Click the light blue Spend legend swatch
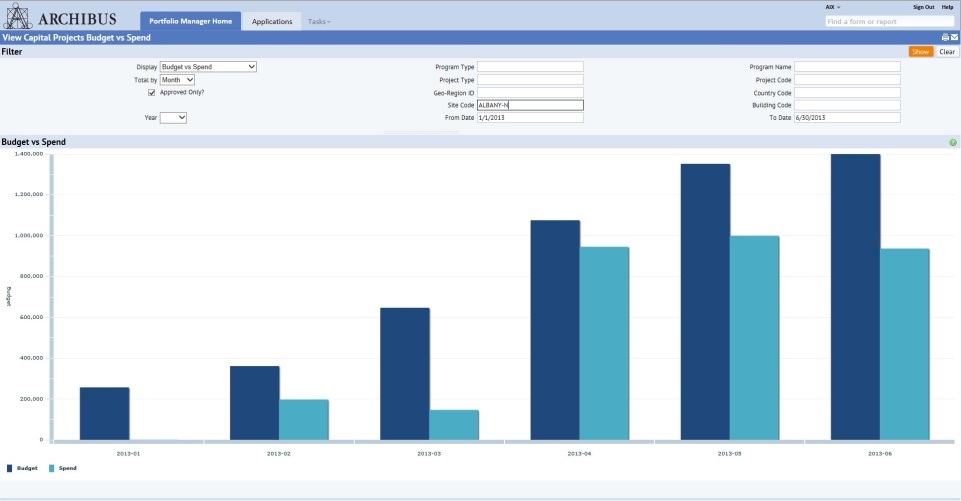Screen dimensions: 961x501 click(51, 468)
